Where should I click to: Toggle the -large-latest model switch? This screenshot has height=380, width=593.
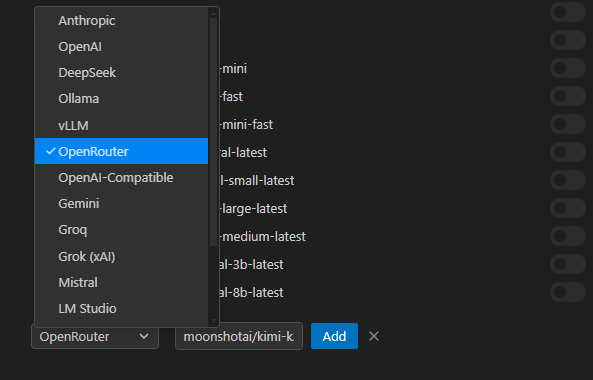tap(568, 208)
